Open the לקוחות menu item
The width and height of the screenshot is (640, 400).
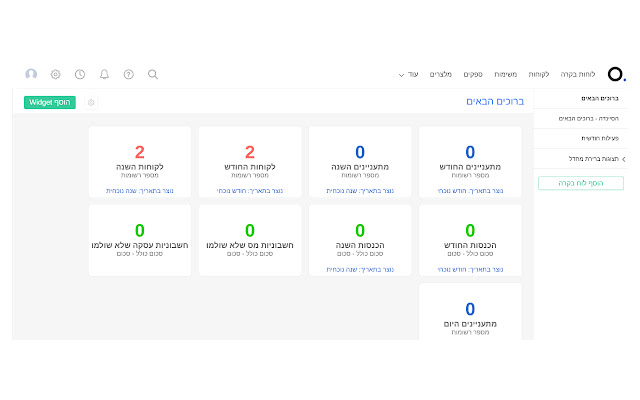(538, 75)
